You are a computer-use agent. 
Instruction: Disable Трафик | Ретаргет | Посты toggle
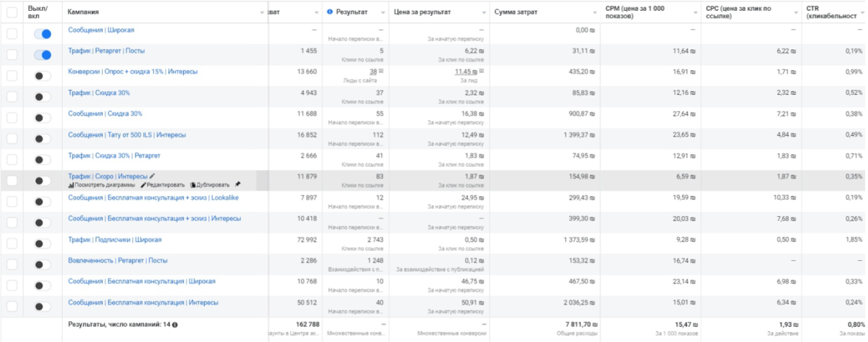(x=43, y=55)
